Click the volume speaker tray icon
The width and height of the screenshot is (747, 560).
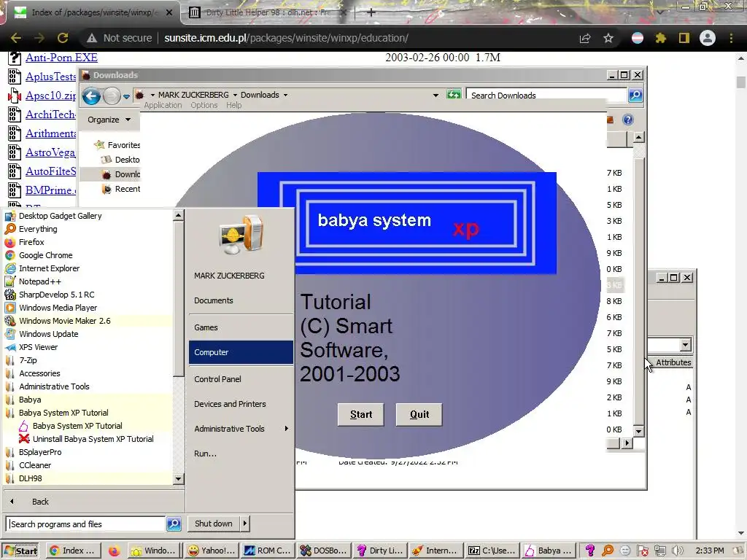[x=678, y=551]
